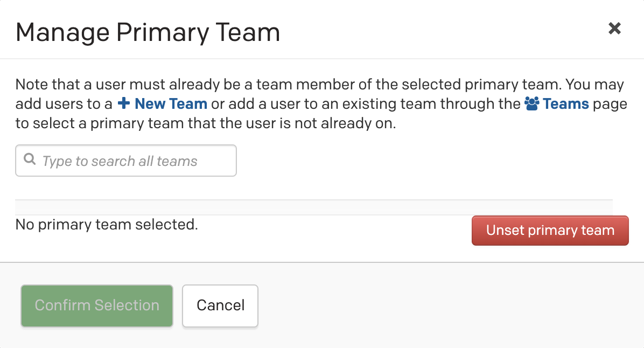This screenshot has height=348, width=644.
Task: Click the plus icon before New Team
Action: click(123, 103)
